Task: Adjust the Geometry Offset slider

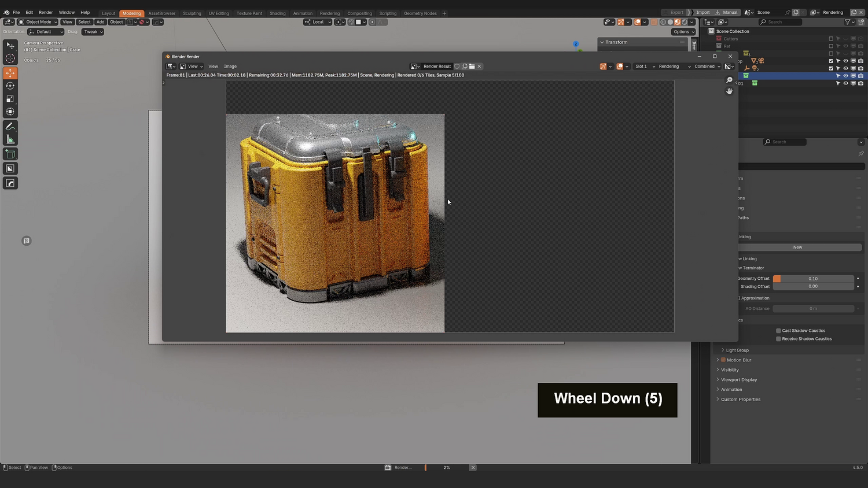Action: [x=813, y=279]
